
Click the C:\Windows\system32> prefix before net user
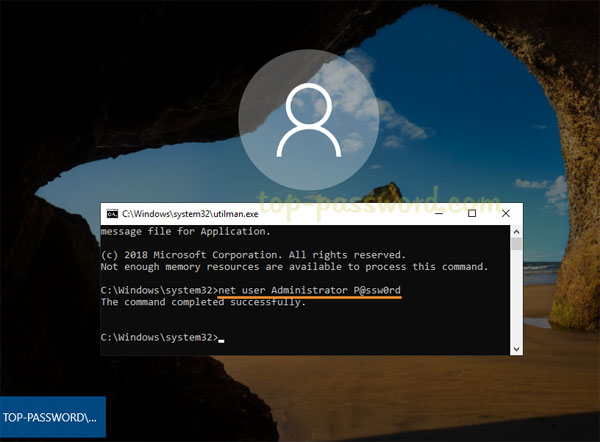pos(159,290)
